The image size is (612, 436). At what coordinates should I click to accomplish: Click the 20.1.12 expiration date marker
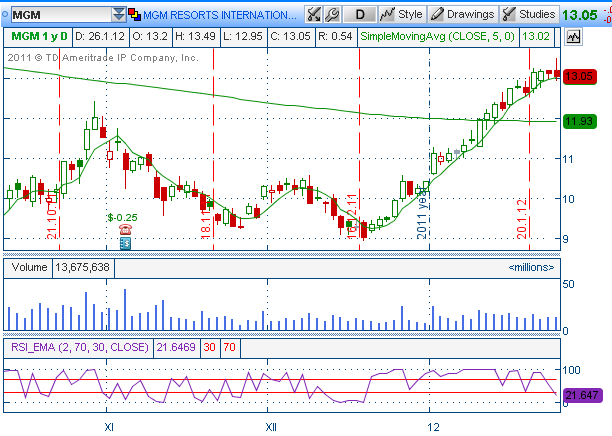[x=522, y=219]
